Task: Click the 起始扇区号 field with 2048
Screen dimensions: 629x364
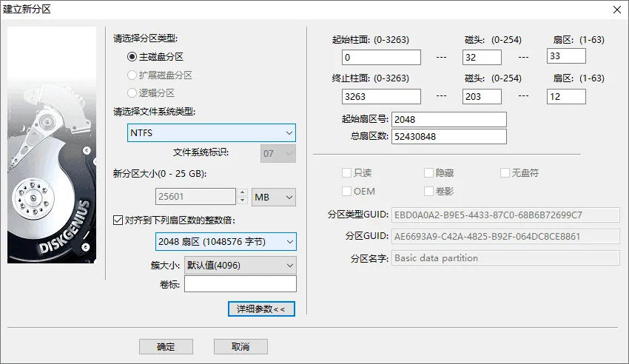Action: click(x=449, y=119)
